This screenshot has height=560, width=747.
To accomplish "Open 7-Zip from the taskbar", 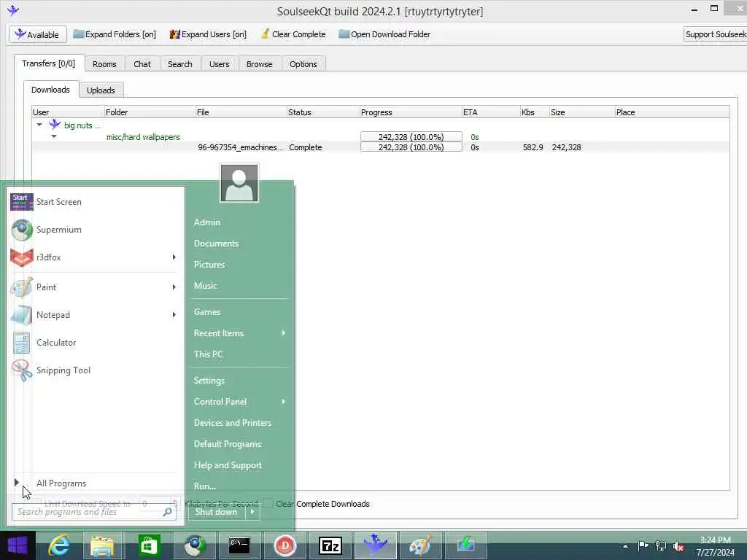I will (x=330, y=545).
